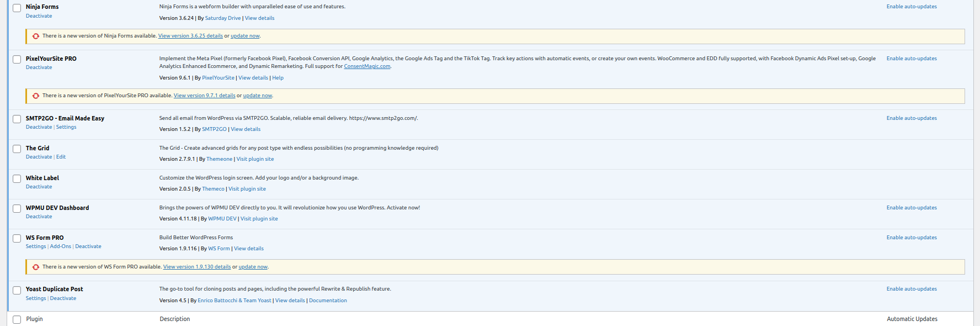980x326 pixels.
Task: Tick the Ninja Forms plugin checkbox
Action: click(17, 8)
